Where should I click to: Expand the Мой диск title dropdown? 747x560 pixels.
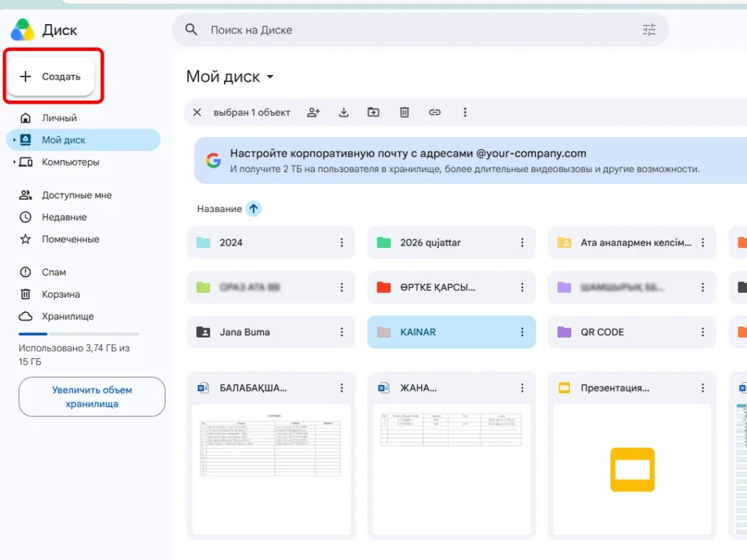tap(270, 77)
